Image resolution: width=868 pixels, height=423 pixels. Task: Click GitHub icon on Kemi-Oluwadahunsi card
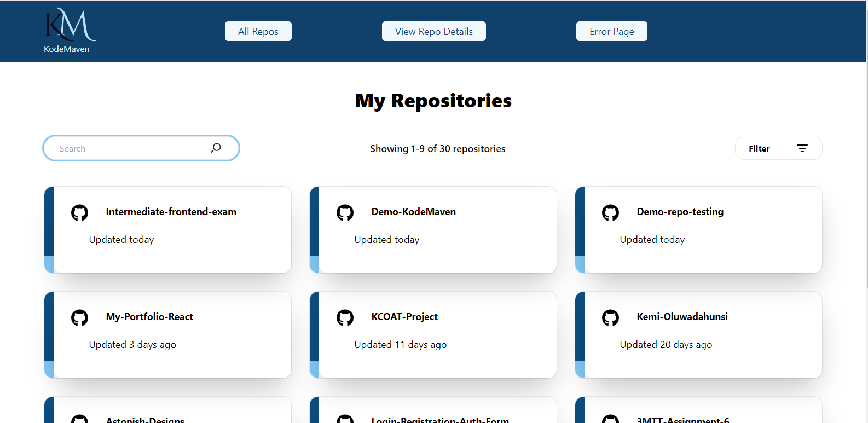tap(611, 317)
